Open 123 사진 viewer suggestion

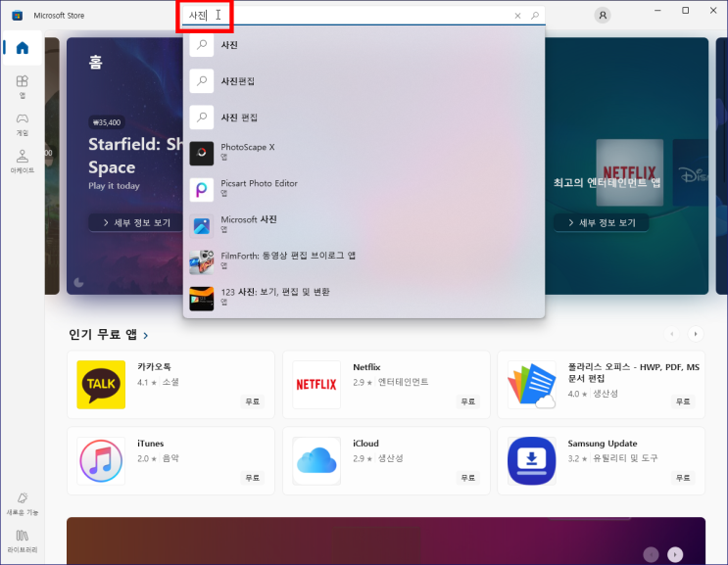pyautogui.click(x=364, y=299)
